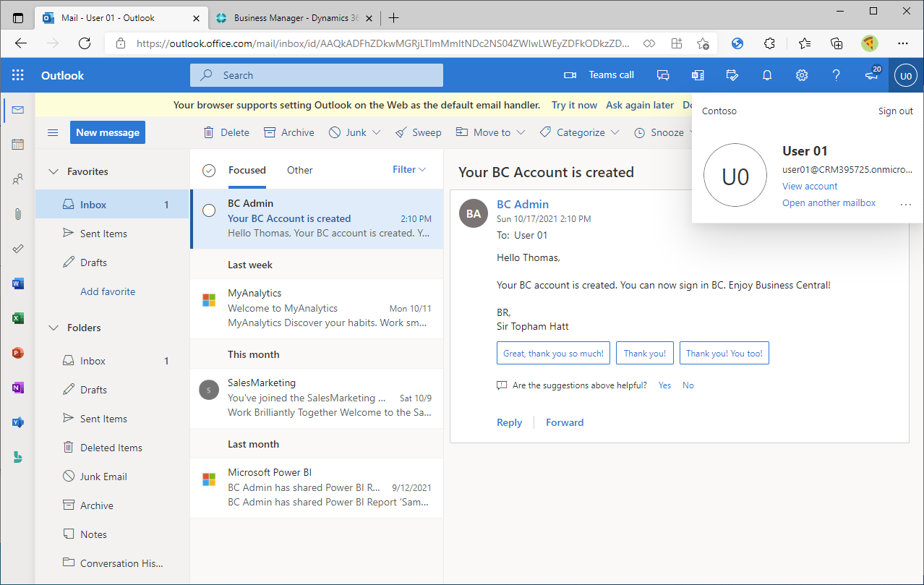Create a New message
Viewport: 924px width, 585px height.
click(x=107, y=132)
